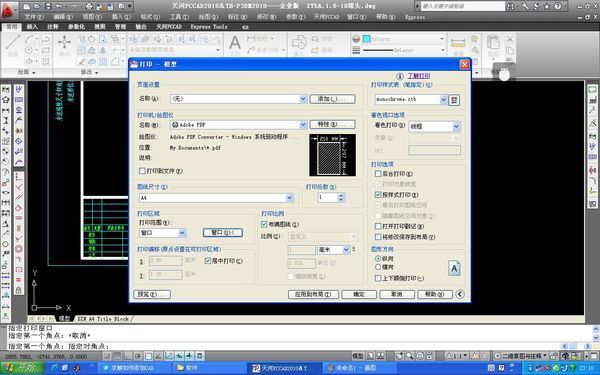600x375 pixels.
Task: Enable 后台打印 background plot checkbox
Action: [378, 174]
